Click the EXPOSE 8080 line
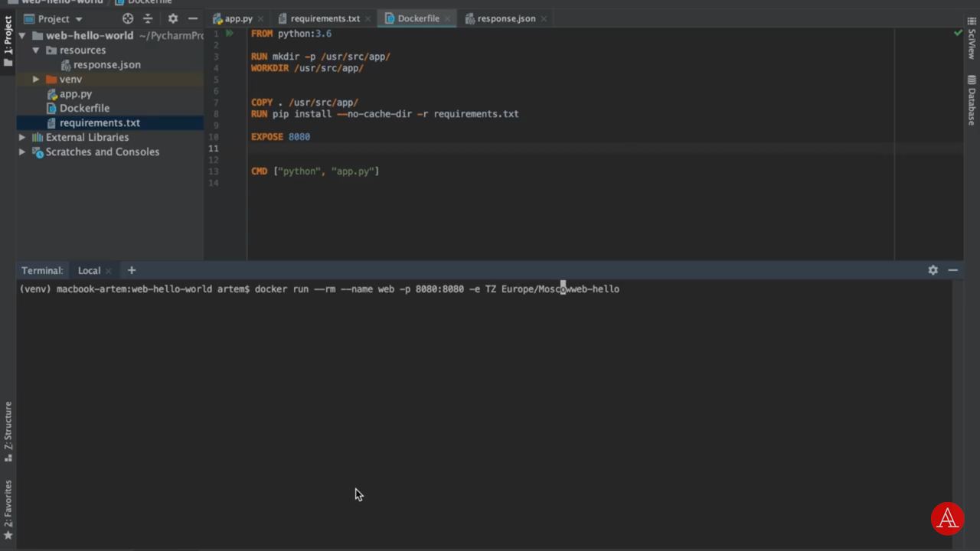980x551 pixels. pos(280,137)
